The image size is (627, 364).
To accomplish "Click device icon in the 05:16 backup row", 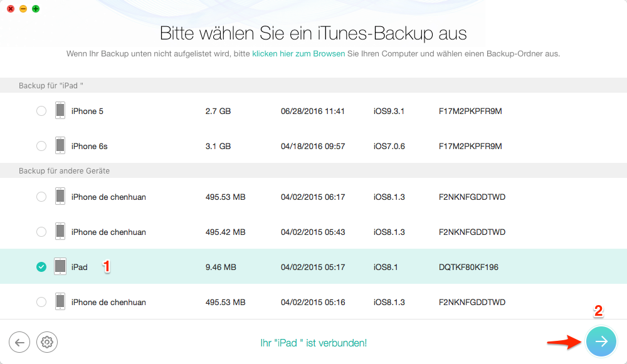I will pos(60,302).
